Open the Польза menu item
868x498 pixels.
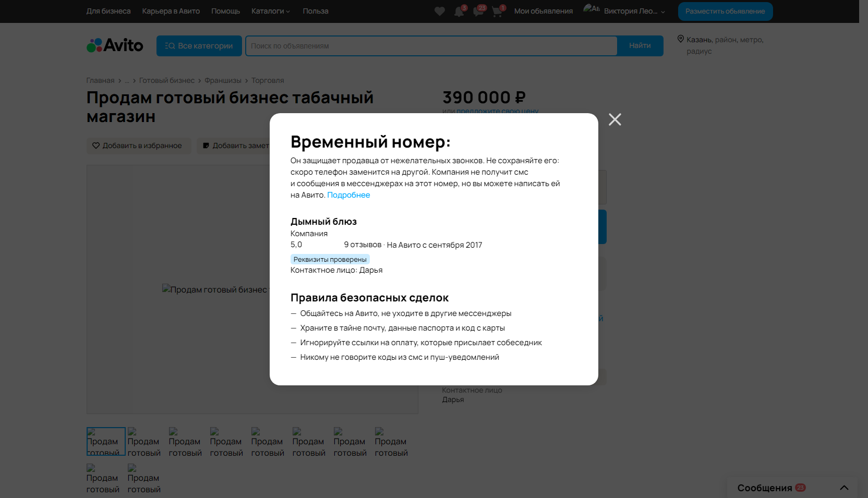pos(316,11)
